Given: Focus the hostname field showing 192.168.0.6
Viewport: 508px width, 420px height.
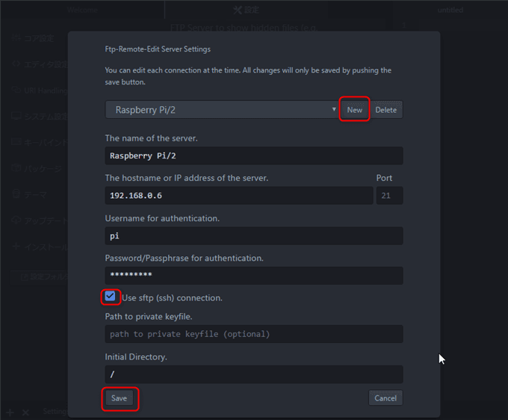Looking at the screenshot, I should (x=239, y=195).
